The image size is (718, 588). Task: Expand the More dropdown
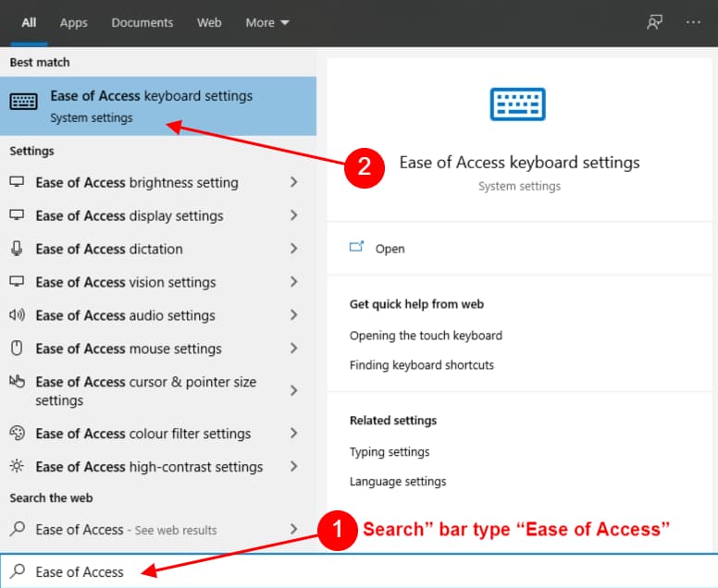[267, 22]
